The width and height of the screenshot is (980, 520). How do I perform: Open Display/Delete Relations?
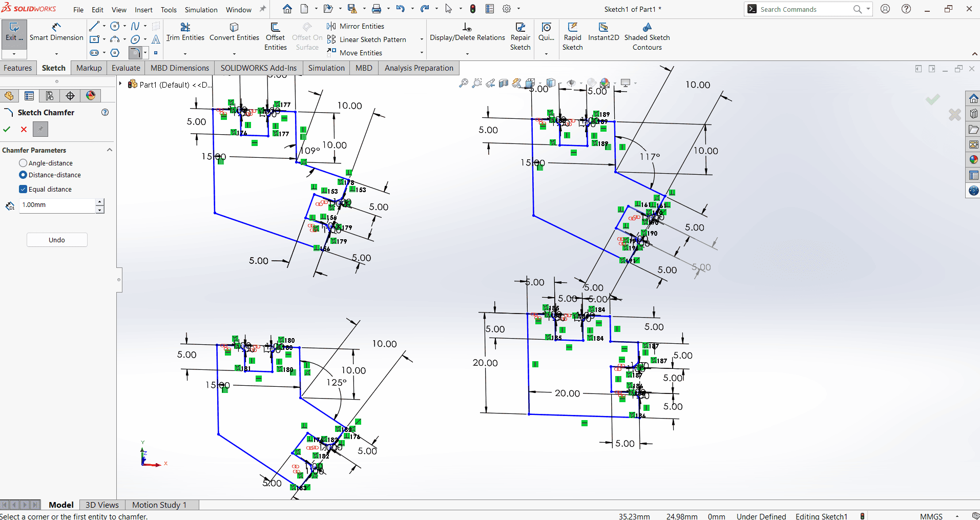[x=467, y=32]
